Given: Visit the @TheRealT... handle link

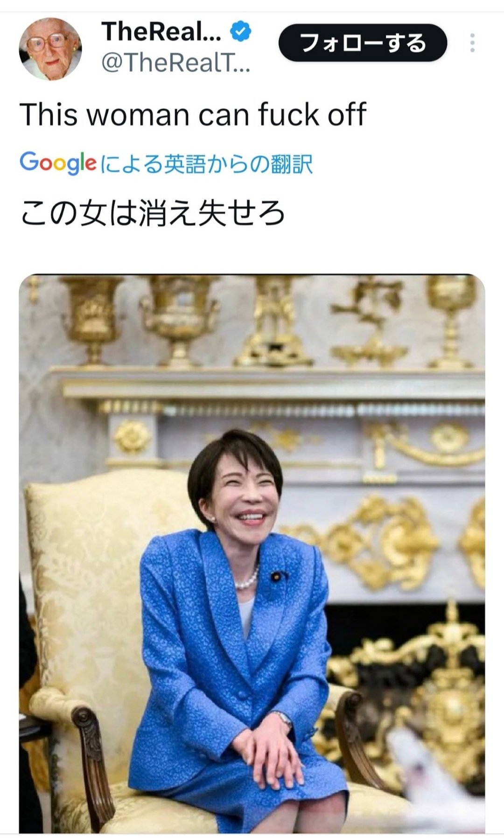Looking at the screenshot, I should coord(176,62).
